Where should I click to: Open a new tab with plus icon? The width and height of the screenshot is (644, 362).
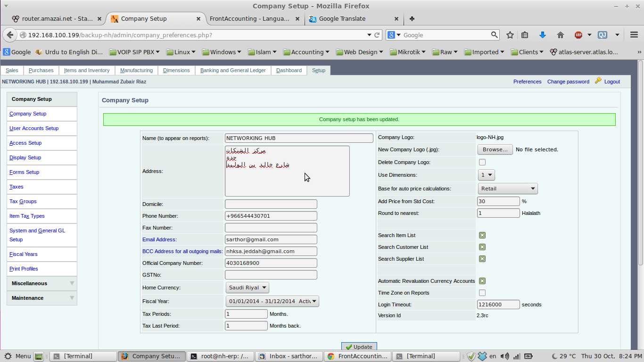(412, 19)
